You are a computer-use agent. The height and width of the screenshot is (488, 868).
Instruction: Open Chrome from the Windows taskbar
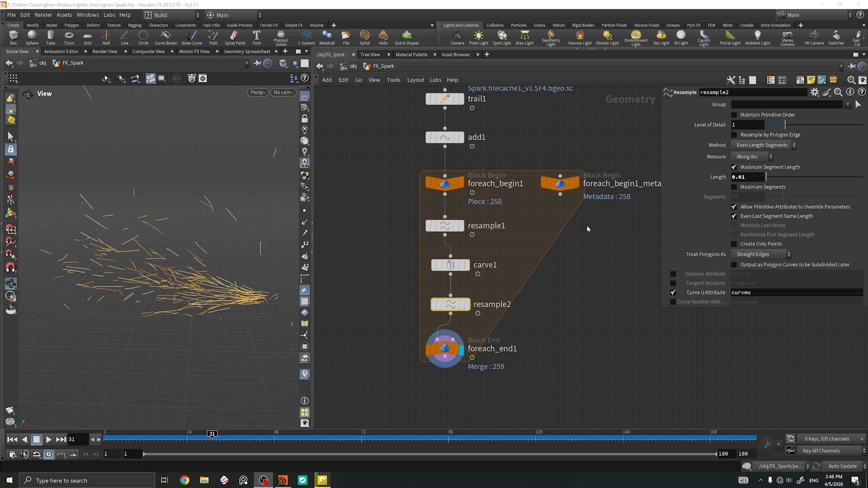(184, 480)
